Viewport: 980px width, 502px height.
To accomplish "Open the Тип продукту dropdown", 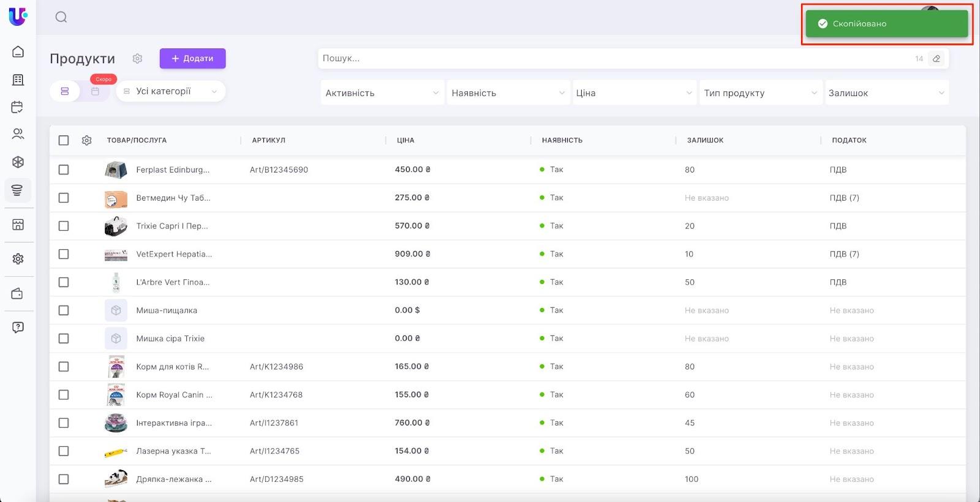I will tap(759, 93).
